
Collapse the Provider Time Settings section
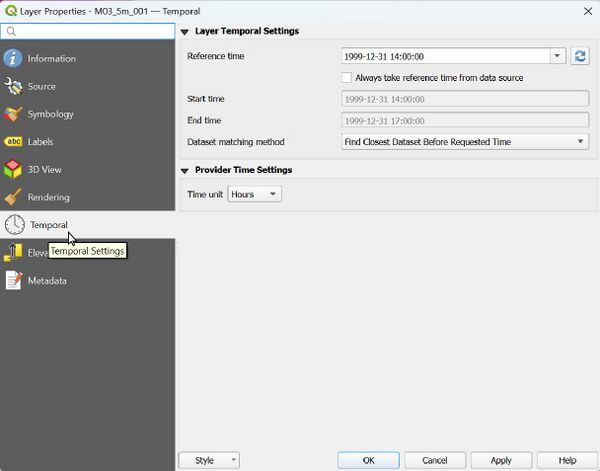point(185,170)
